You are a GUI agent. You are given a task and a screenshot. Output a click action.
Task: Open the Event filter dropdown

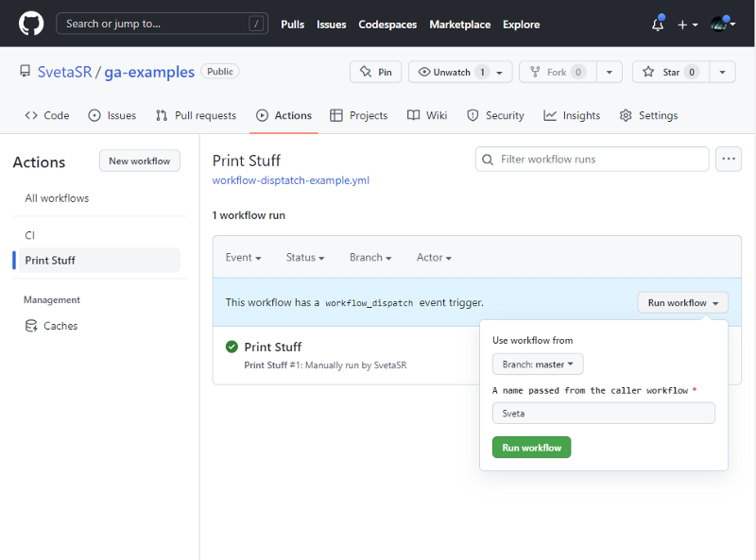[x=244, y=258]
